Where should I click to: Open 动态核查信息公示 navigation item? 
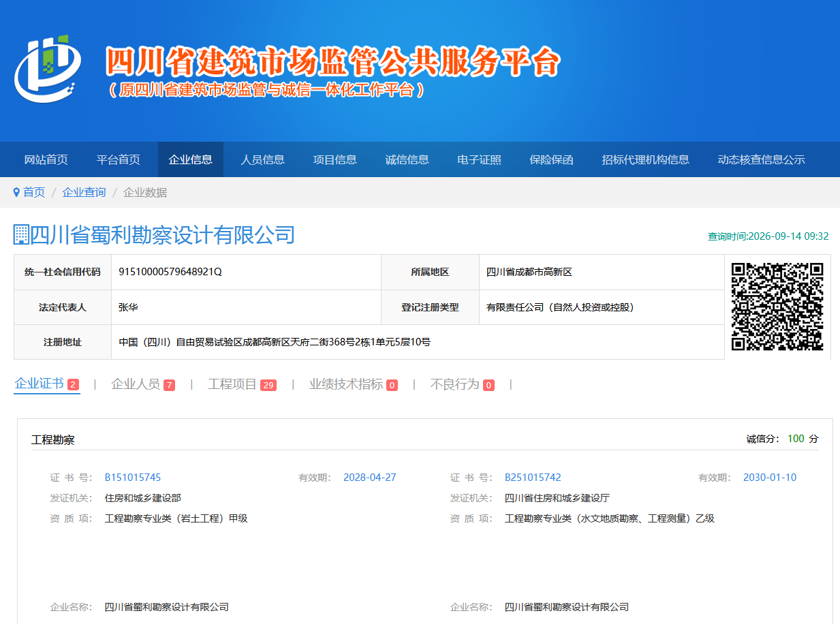[762, 159]
